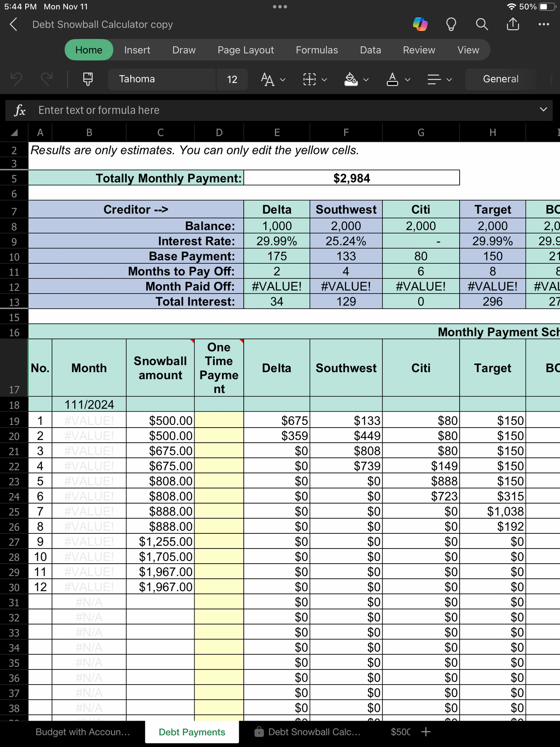Open the font size 12 box
Screen dimensions: 560x747
[232, 79]
